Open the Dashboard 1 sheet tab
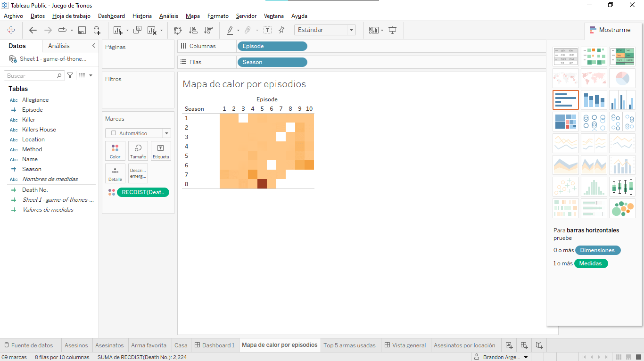644x361 pixels. pyautogui.click(x=215, y=345)
